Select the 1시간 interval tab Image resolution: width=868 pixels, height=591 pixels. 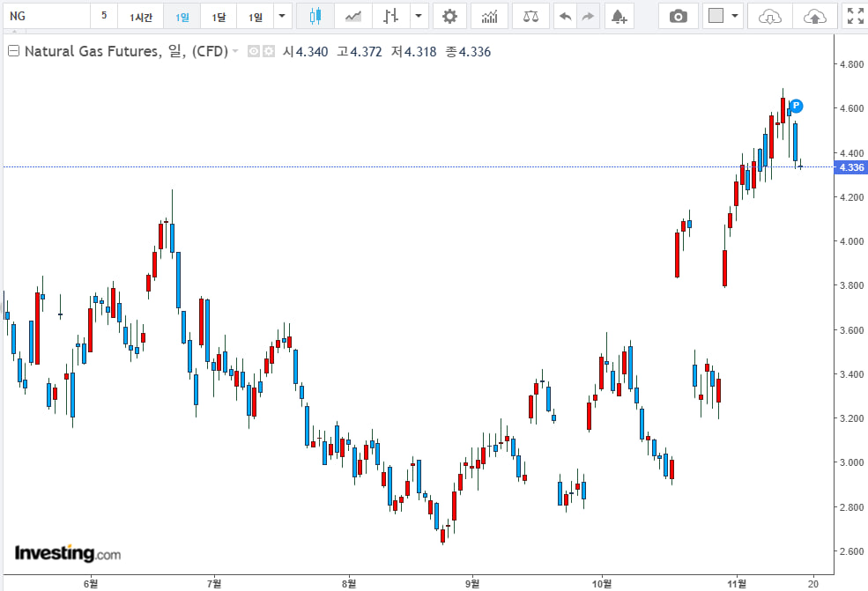point(141,17)
